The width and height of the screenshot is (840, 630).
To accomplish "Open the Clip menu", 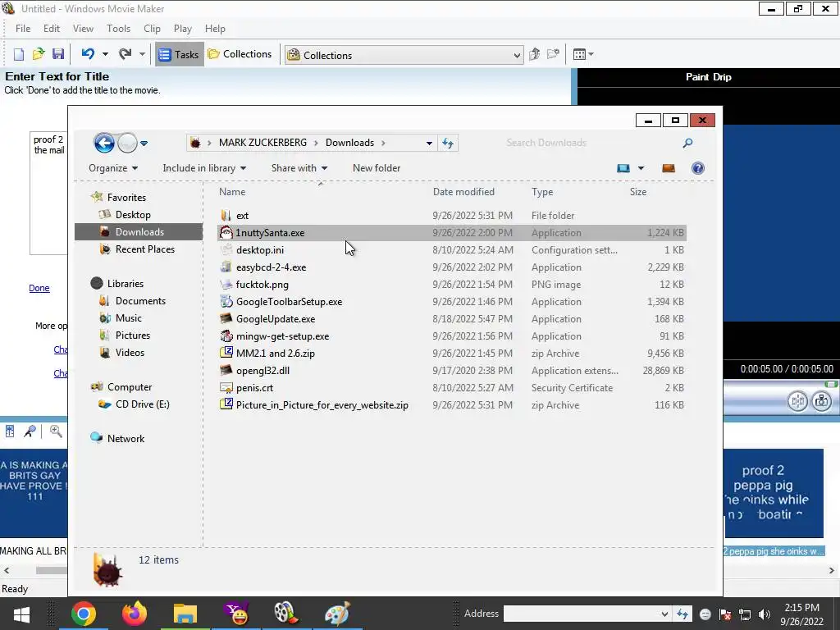I will pyautogui.click(x=152, y=29).
